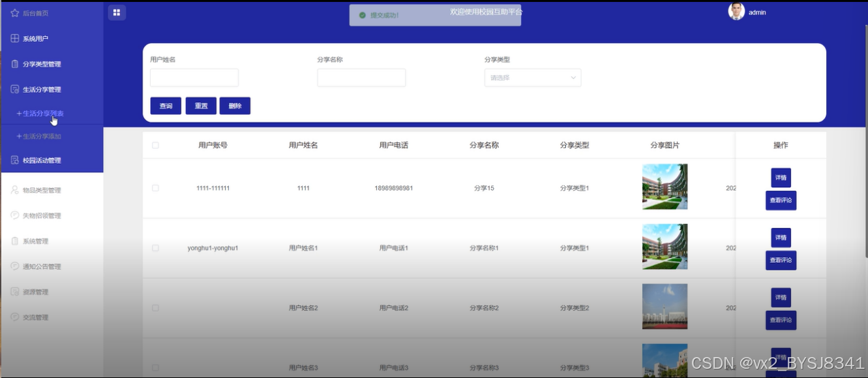Click 详情 for the 分享名称2 row

[x=781, y=298]
